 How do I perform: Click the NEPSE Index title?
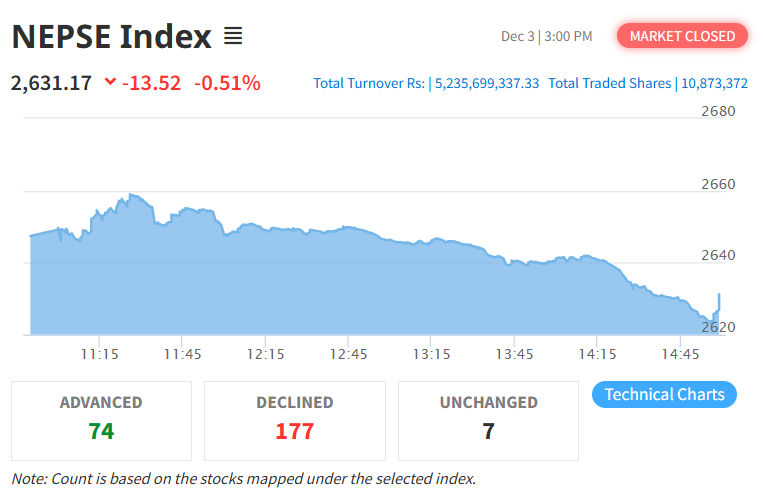112,37
